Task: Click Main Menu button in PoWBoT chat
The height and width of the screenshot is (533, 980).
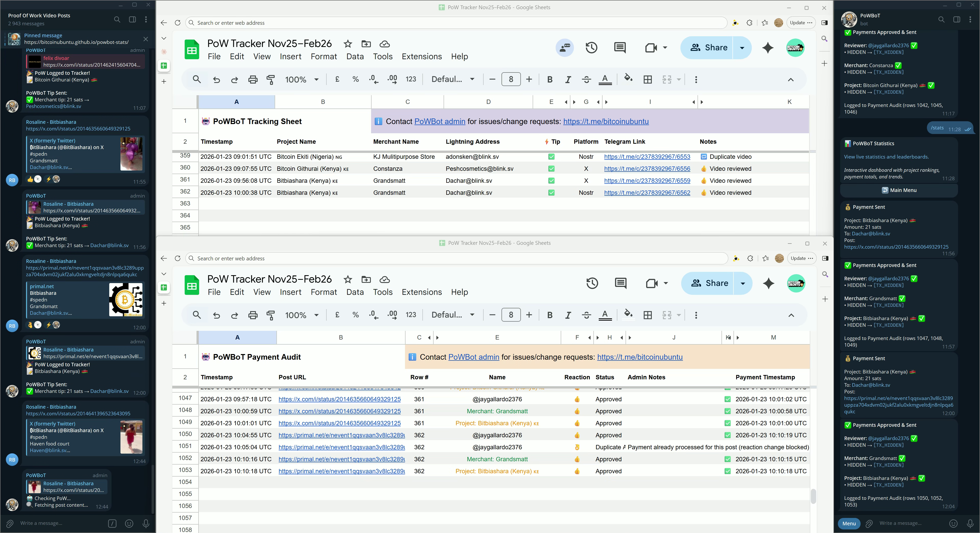Action: 899,190
